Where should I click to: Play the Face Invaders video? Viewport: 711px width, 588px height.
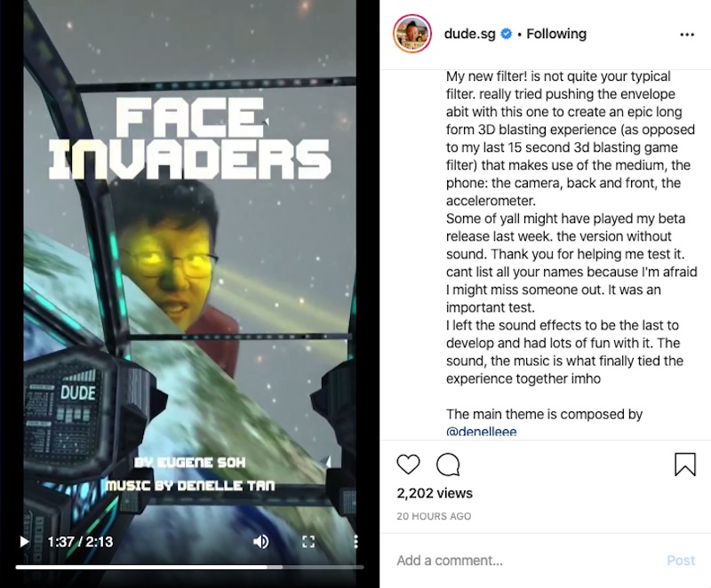click(x=24, y=541)
